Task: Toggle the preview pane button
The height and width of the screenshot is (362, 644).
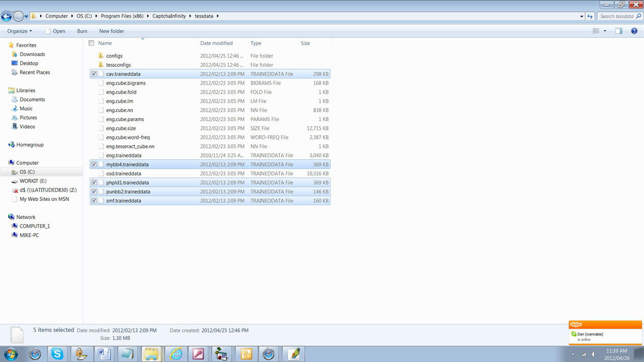Action: pos(619,31)
